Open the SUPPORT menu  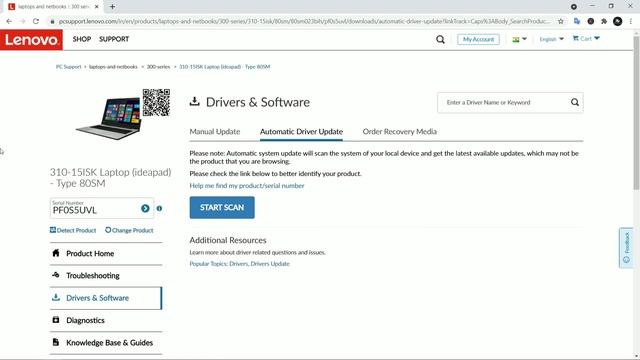click(114, 39)
